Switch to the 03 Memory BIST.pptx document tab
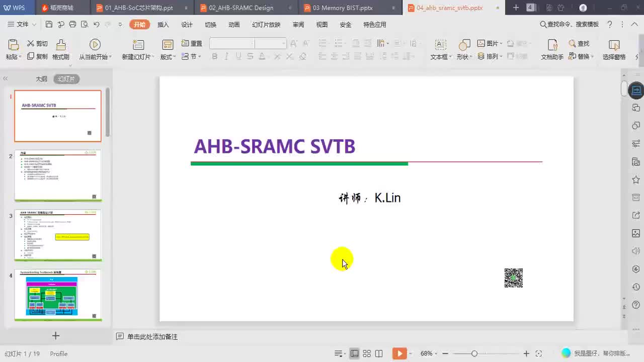Viewport: 644px width, 362px height. pos(342,8)
